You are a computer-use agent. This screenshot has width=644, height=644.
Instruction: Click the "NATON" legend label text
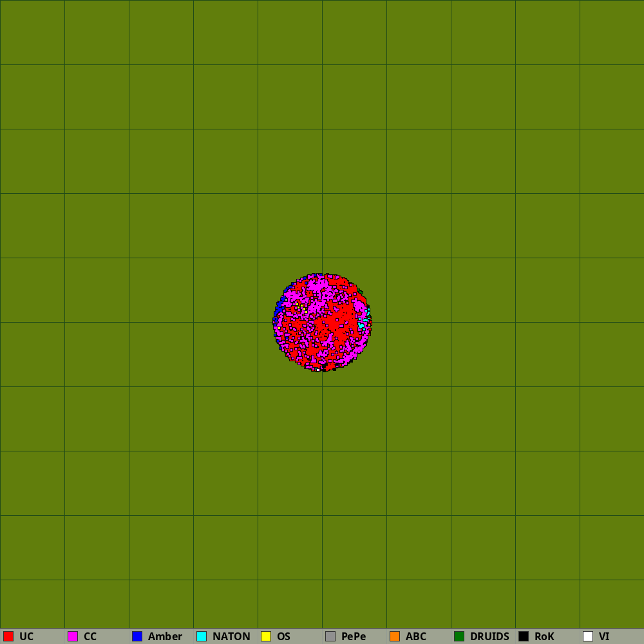(x=231, y=636)
